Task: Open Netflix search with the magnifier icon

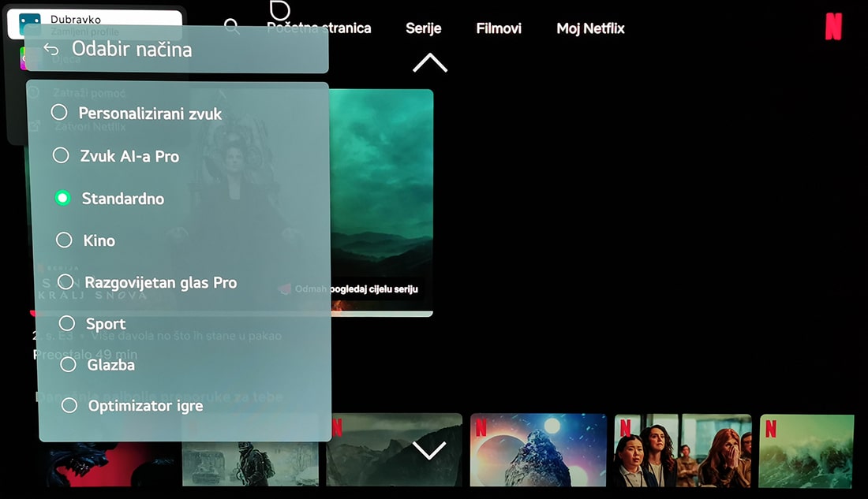Action: click(x=231, y=27)
